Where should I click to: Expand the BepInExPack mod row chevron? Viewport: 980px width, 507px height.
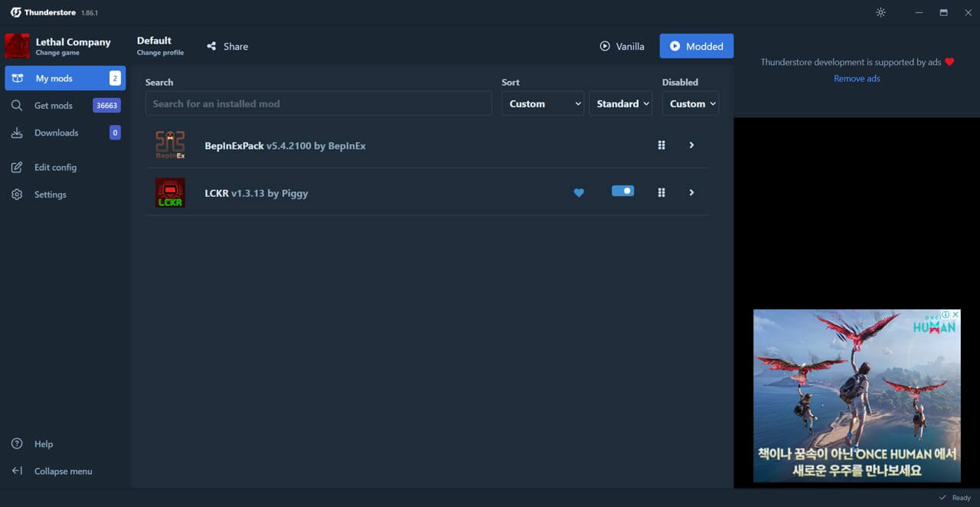[x=691, y=146]
